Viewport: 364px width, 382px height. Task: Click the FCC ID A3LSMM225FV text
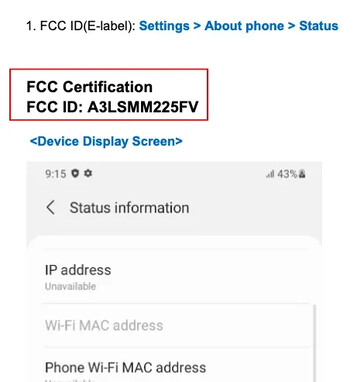click(x=112, y=107)
